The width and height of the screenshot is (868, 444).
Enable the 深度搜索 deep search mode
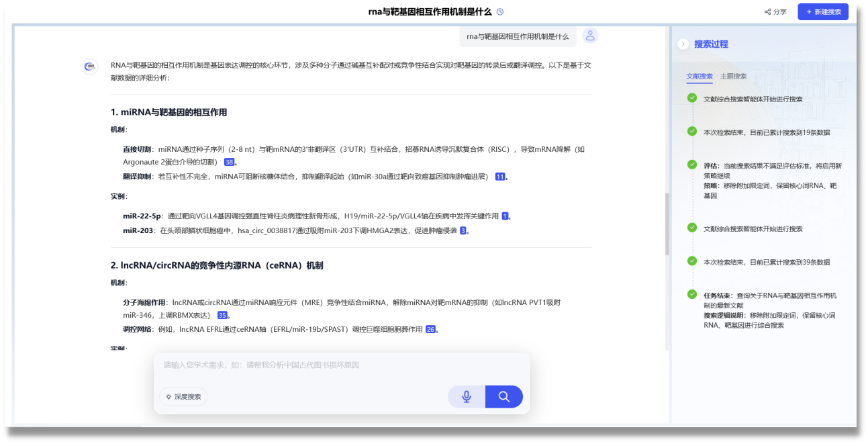[x=183, y=396]
